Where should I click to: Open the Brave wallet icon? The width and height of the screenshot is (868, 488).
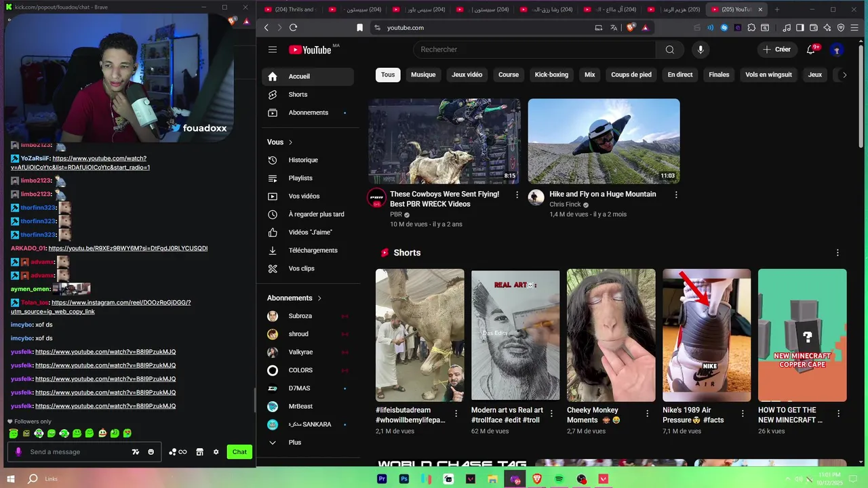tap(814, 28)
